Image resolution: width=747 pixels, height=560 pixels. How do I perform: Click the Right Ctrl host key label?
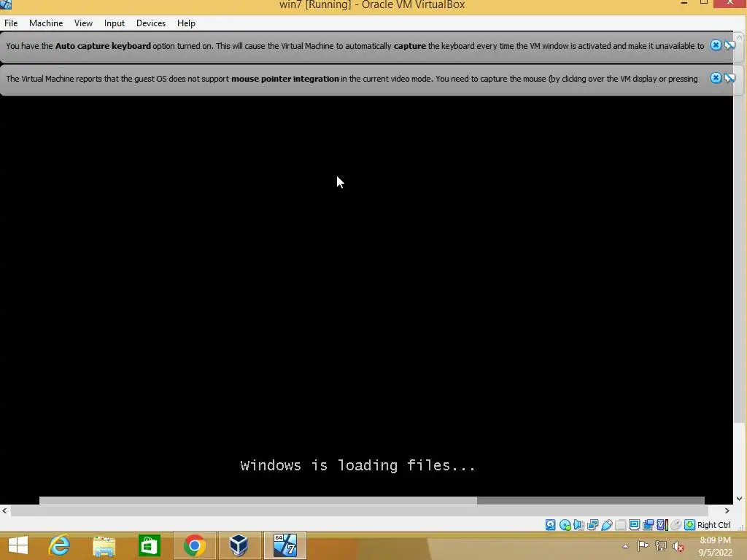click(x=713, y=525)
